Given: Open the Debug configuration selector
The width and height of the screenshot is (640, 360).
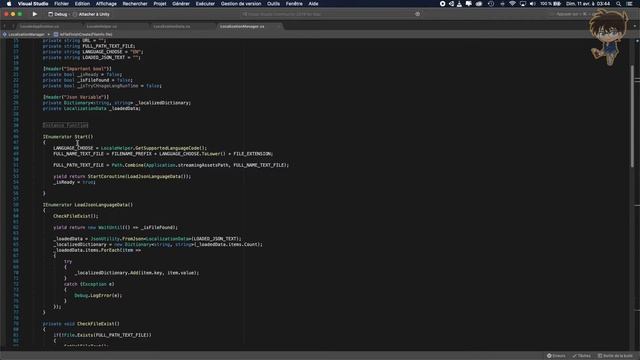Looking at the screenshot, I should (58, 14).
